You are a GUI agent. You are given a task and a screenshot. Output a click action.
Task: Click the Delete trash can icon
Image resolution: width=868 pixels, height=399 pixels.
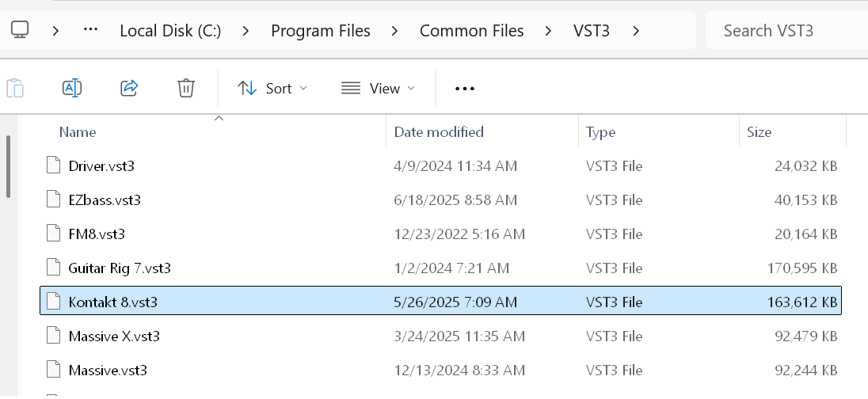click(186, 88)
